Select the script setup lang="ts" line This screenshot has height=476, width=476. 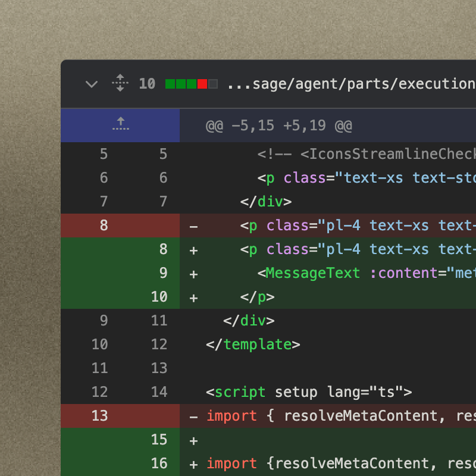tap(309, 392)
